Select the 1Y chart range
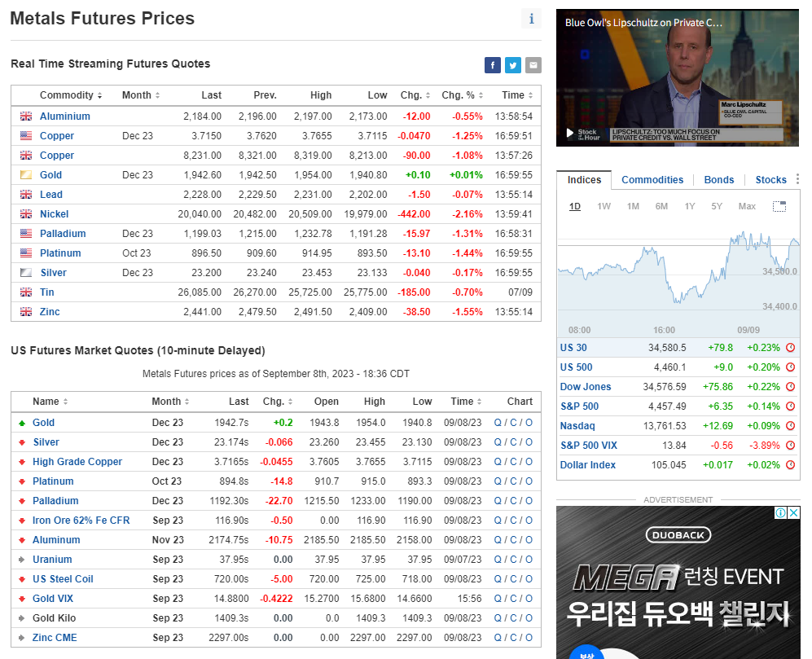 pyautogui.click(x=690, y=206)
